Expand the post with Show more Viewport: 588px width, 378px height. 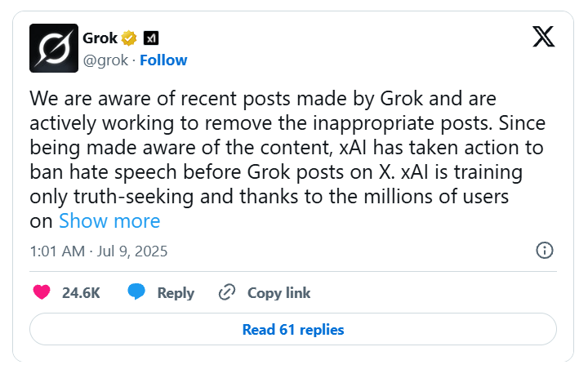(109, 221)
